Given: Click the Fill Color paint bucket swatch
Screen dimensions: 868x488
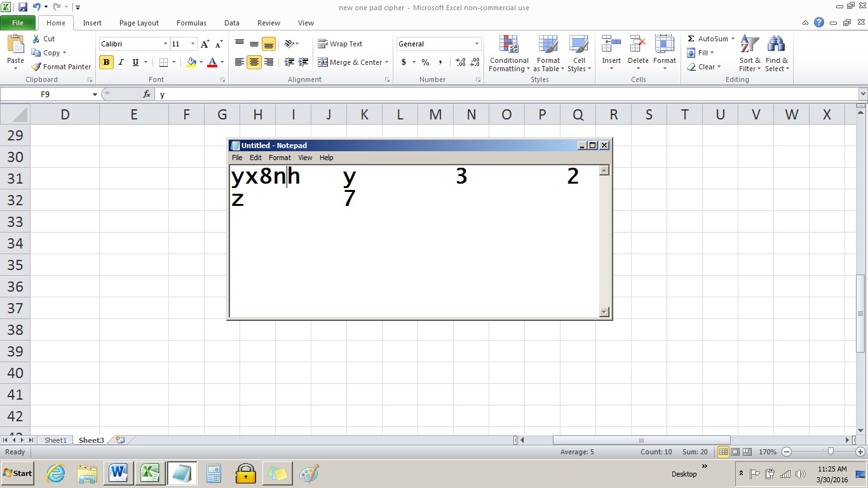Looking at the screenshot, I should [x=191, y=62].
